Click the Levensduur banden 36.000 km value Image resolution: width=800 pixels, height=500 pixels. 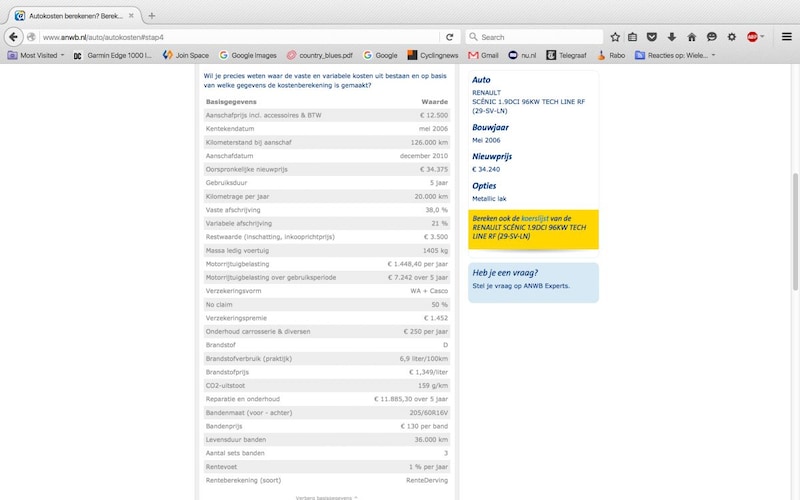pos(432,439)
